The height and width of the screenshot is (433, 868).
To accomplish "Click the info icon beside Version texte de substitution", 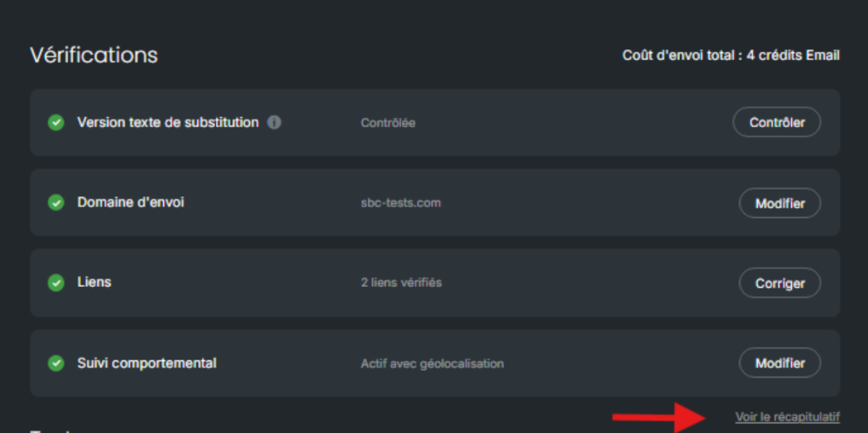I will [x=274, y=122].
